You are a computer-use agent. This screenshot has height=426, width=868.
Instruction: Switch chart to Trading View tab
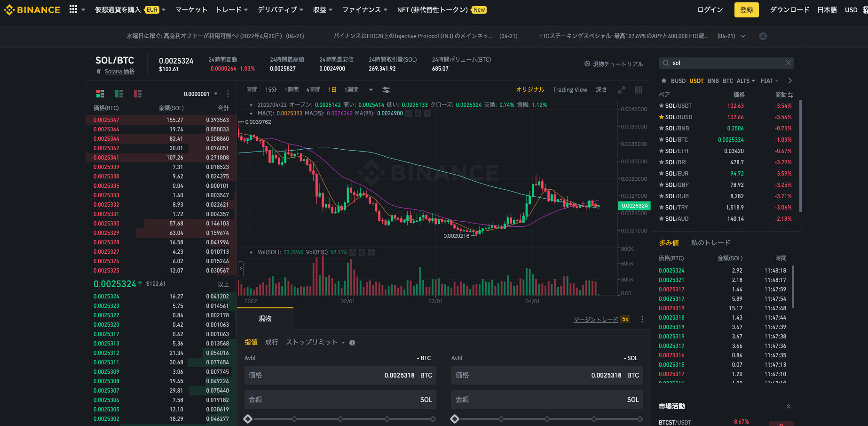coord(570,90)
